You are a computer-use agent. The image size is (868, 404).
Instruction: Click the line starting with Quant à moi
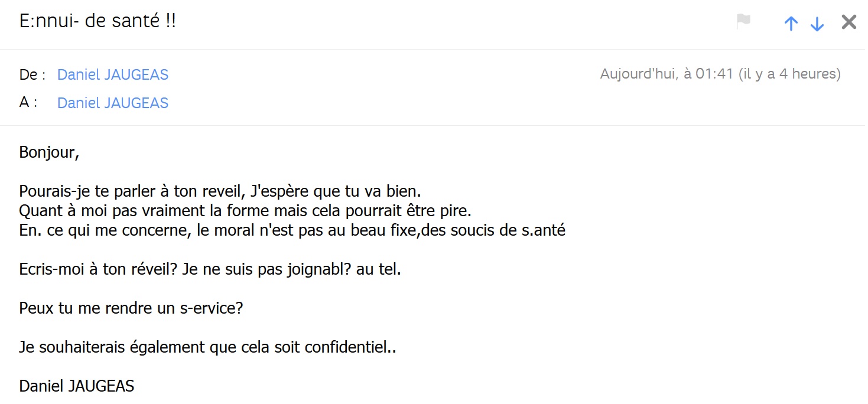coord(245,211)
